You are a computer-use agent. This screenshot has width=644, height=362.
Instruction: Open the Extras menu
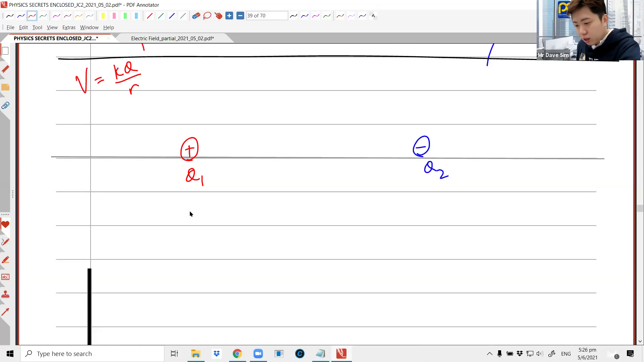tap(69, 27)
